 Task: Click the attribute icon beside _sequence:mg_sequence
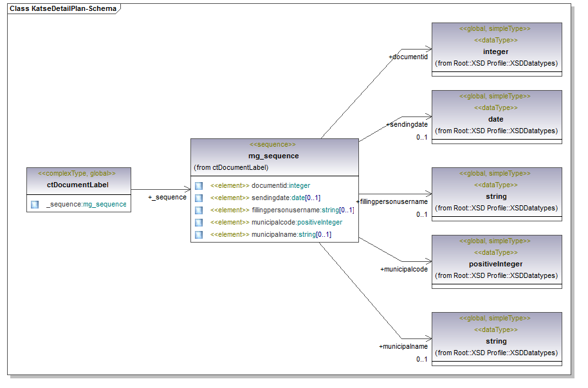(35, 205)
